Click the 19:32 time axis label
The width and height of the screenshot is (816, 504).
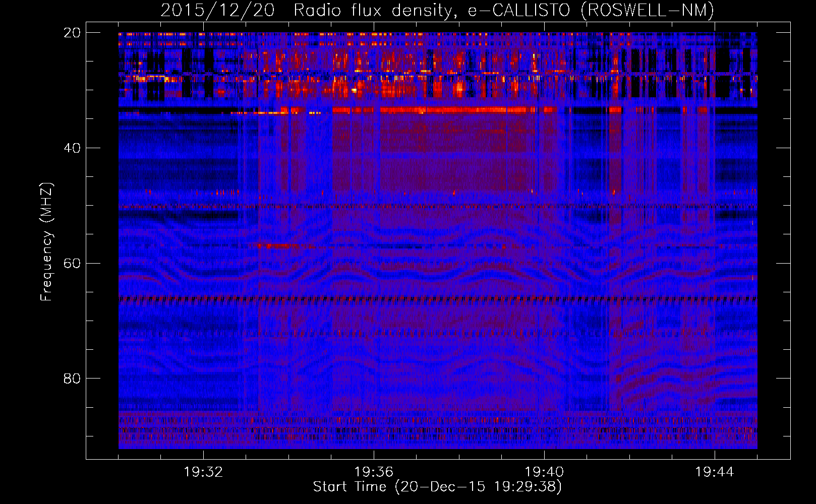[x=203, y=472]
